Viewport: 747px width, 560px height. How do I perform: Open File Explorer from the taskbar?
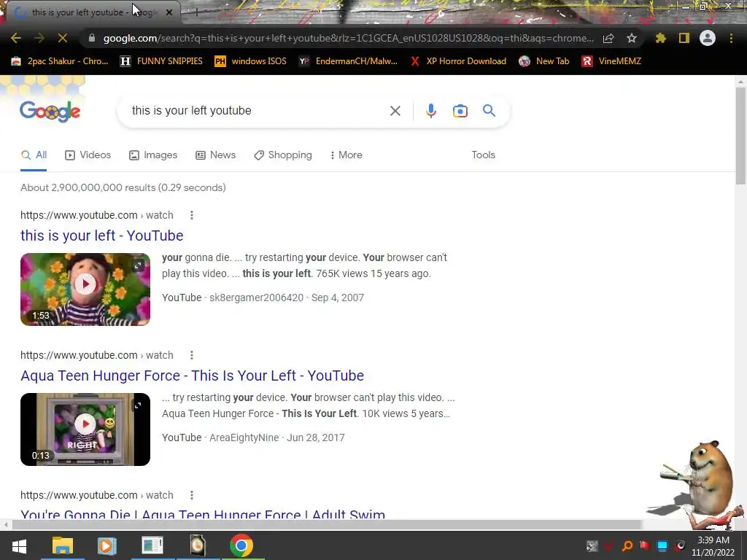[63, 545]
